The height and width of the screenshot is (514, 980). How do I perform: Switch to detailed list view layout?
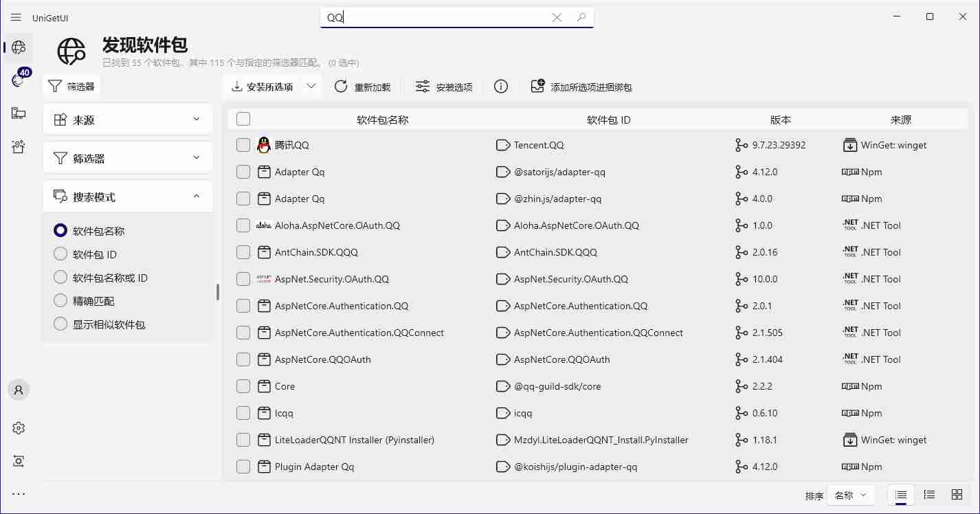[x=929, y=495]
